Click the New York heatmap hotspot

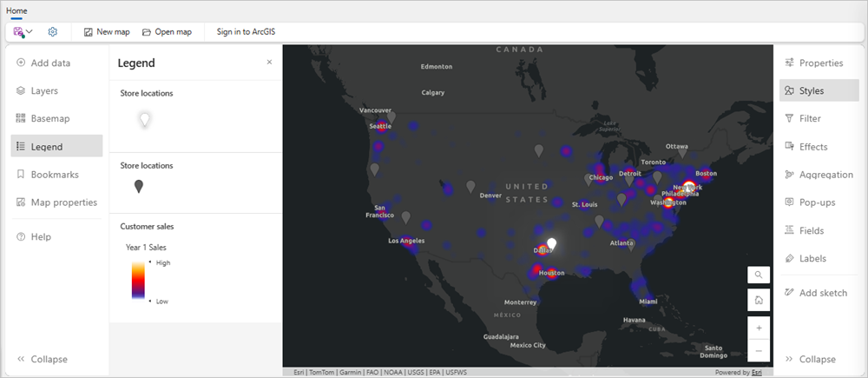point(688,187)
